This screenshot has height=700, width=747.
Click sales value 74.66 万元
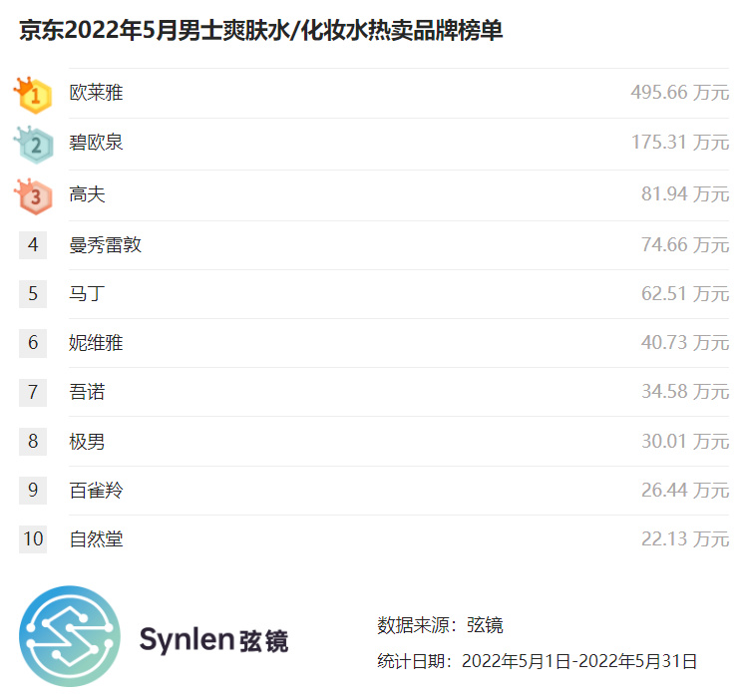click(685, 244)
